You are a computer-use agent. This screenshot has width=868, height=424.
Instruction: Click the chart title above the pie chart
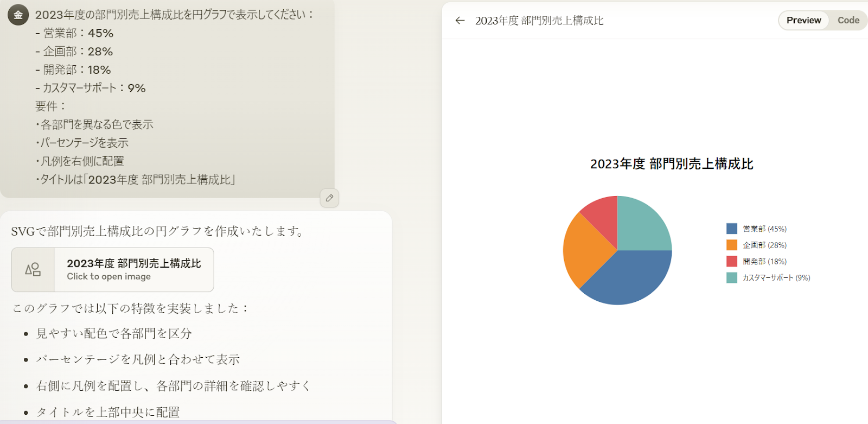pyautogui.click(x=672, y=164)
